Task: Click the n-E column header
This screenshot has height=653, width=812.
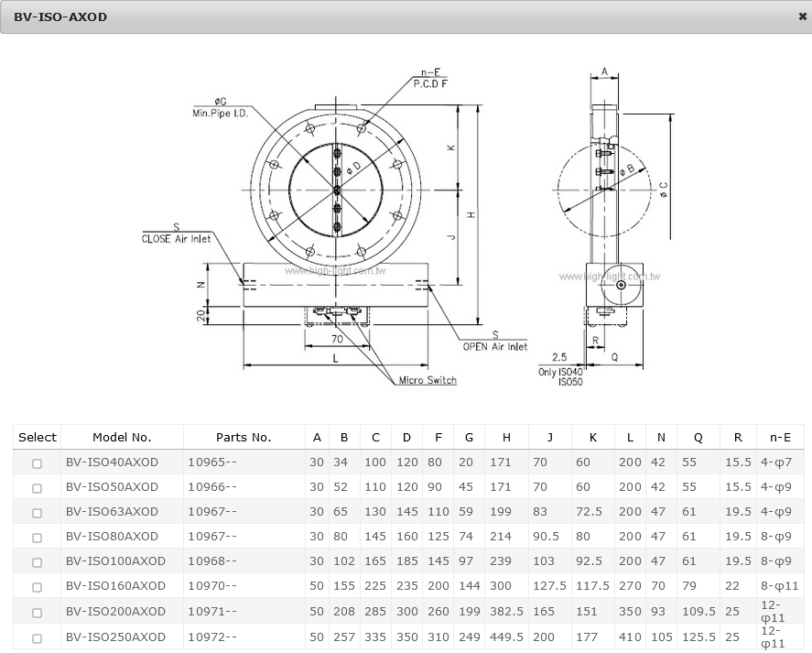Action: [780, 438]
